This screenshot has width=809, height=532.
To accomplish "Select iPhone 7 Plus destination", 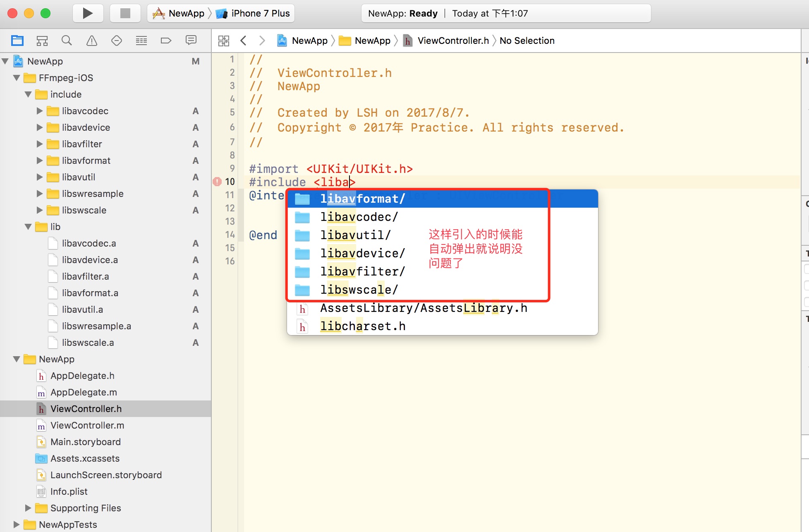I will pyautogui.click(x=260, y=13).
